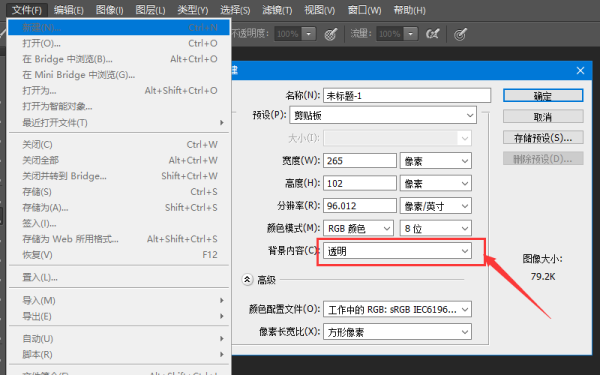The width and height of the screenshot is (600, 375).
Task: Expand 导入(M) submenu
Action: pyautogui.click(x=119, y=300)
